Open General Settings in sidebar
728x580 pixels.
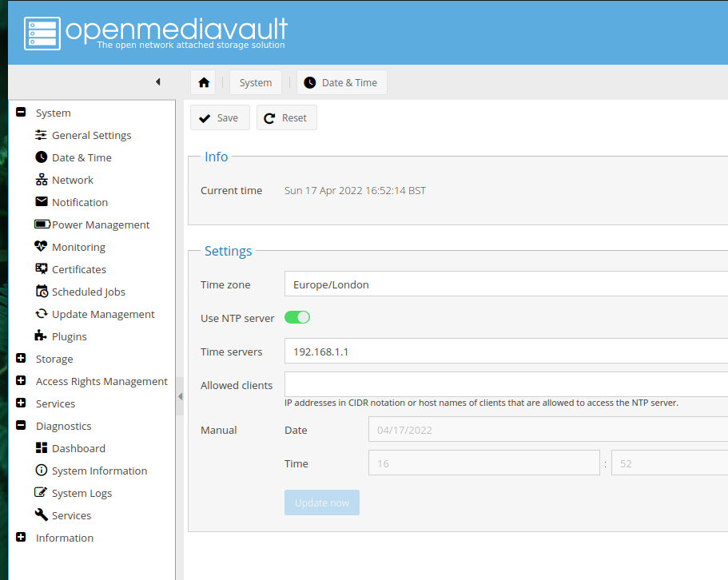click(x=91, y=135)
